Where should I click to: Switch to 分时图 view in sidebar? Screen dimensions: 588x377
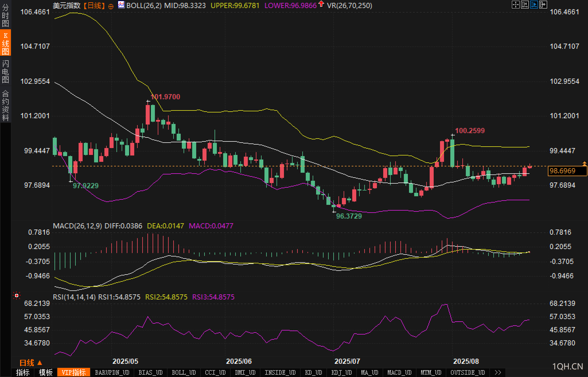(x=5, y=15)
